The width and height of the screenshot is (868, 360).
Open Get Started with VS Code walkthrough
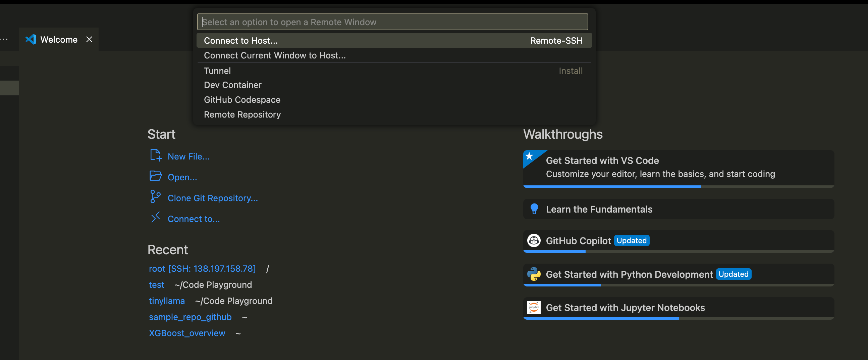pos(679,169)
